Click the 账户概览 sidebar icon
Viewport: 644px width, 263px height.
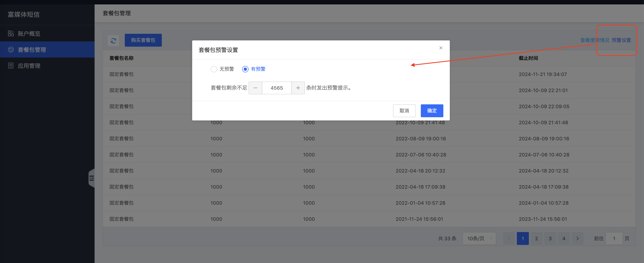[x=11, y=33]
